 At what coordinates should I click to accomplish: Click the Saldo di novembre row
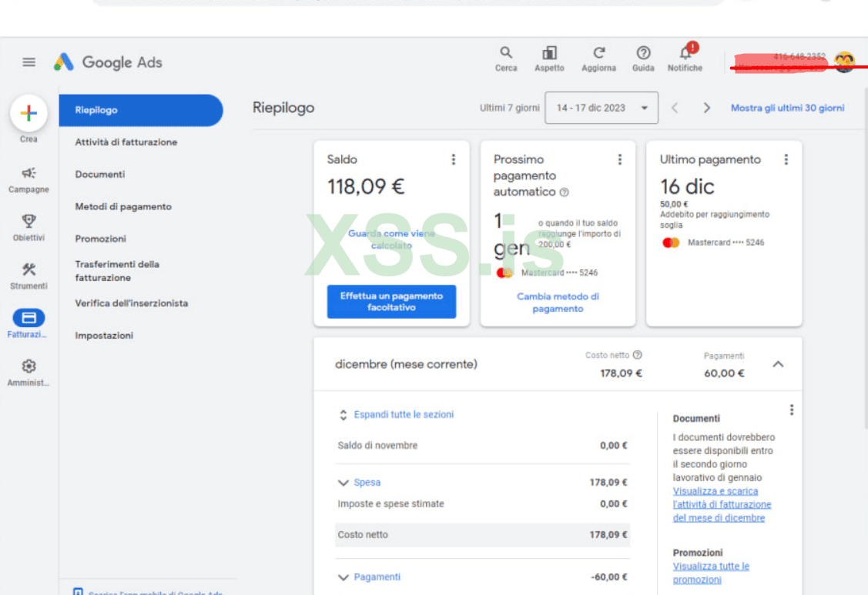(x=482, y=446)
